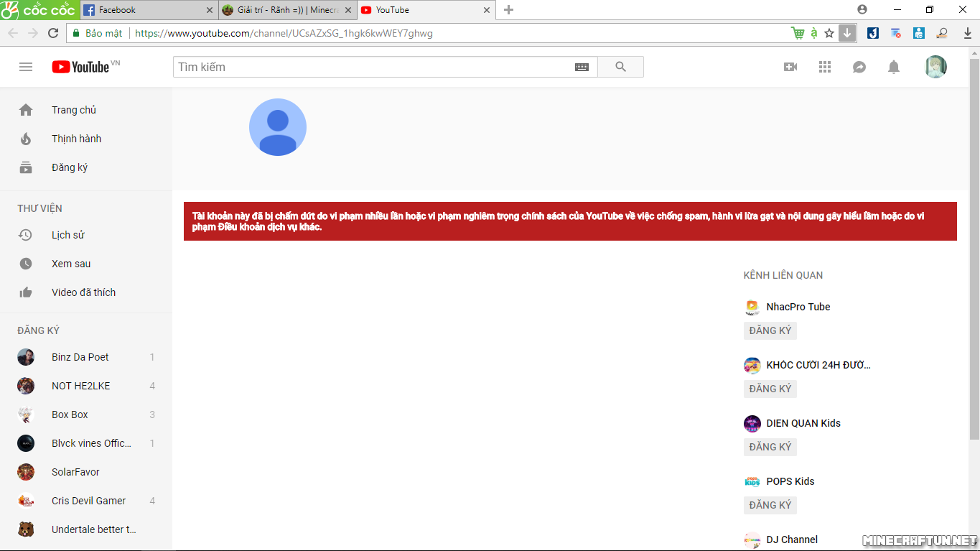Subscribe to NhacPro Tube with ĐĂNG KÝ
This screenshot has width=980, height=551.
point(770,330)
